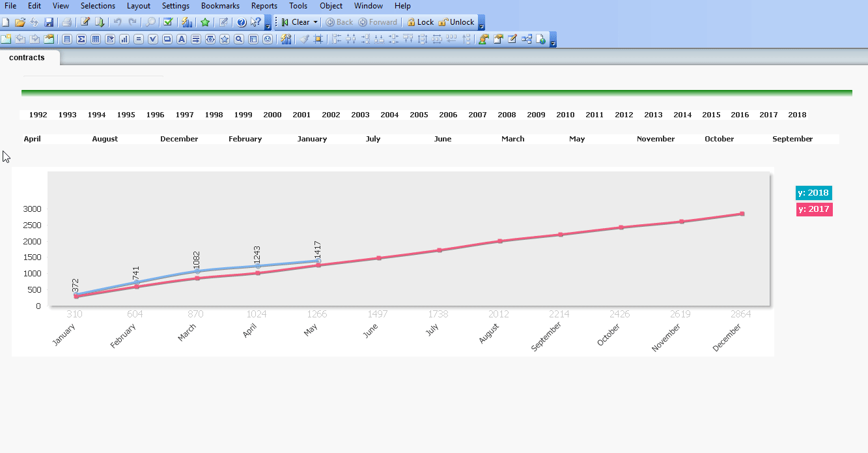This screenshot has width=868, height=453.
Task: Open the Bookmarks menu
Action: 220,6
